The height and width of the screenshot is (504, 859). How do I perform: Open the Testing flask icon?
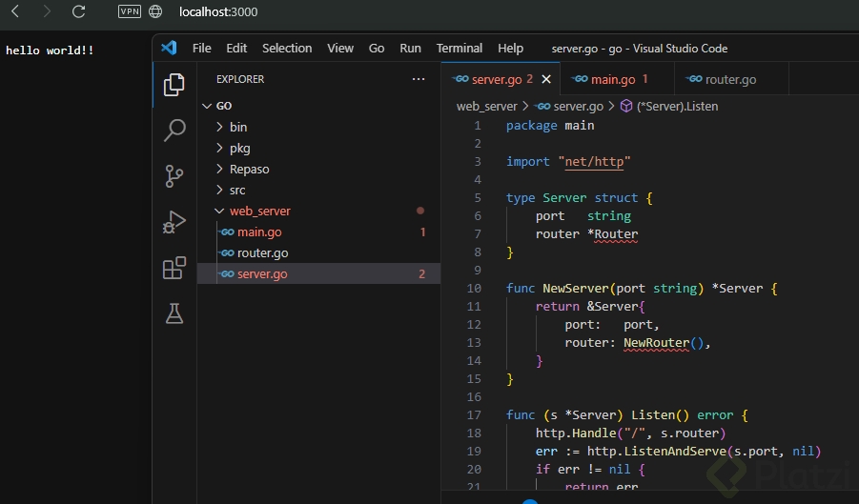pyautogui.click(x=174, y=312)
